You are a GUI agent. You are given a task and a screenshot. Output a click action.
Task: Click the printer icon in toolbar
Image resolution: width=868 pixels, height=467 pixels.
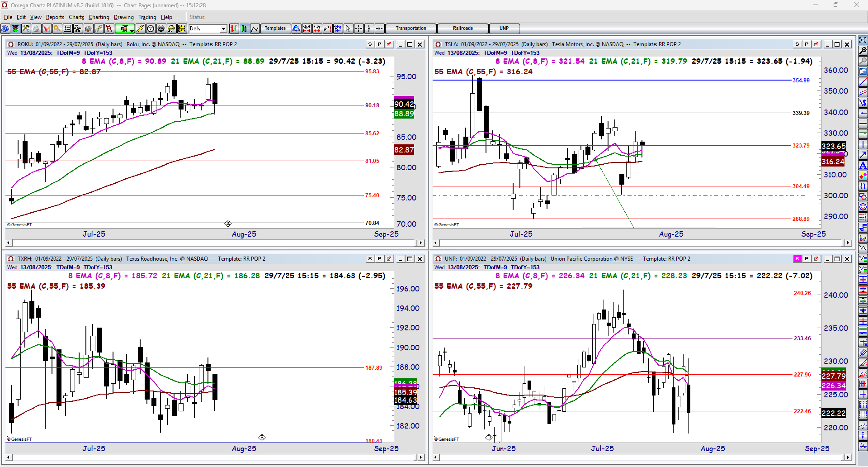(36, 29)
